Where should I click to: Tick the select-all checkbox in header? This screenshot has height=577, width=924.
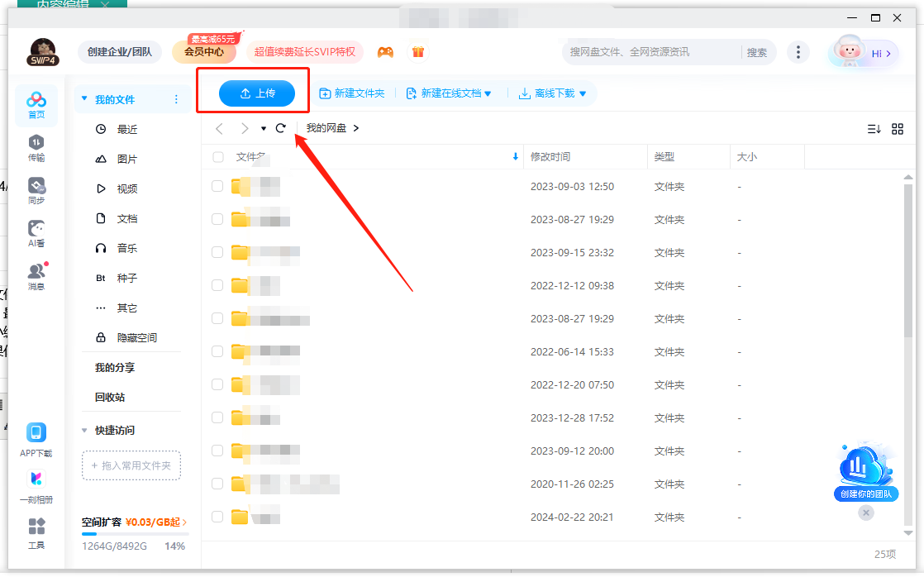[x=218, y=157]
